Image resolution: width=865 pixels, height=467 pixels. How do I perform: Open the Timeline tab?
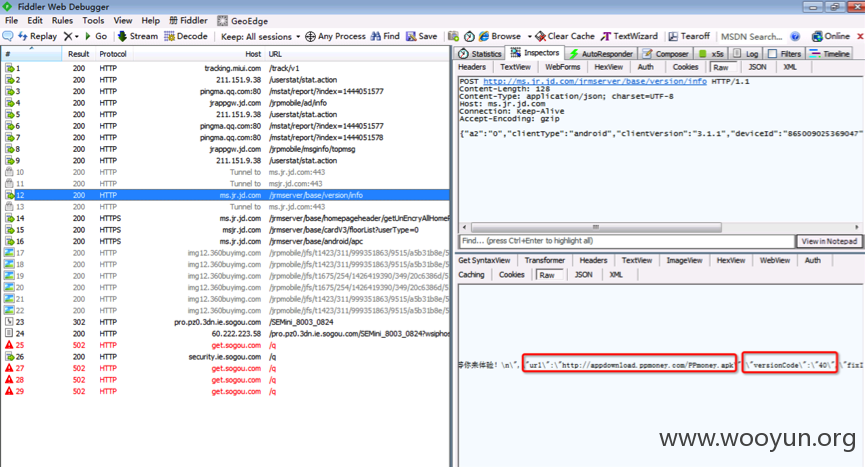tap(830, 53)
